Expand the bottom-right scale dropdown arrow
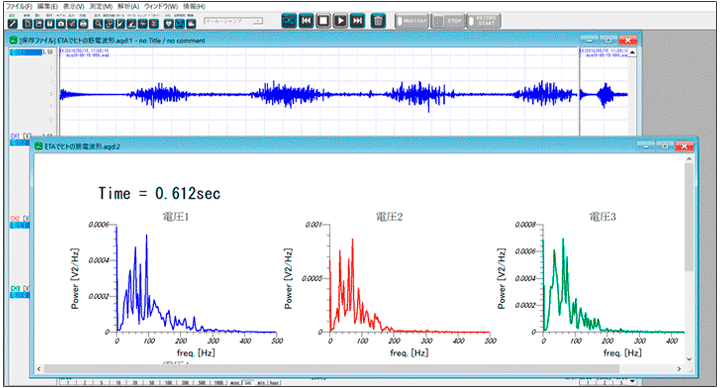 (632, 382)
